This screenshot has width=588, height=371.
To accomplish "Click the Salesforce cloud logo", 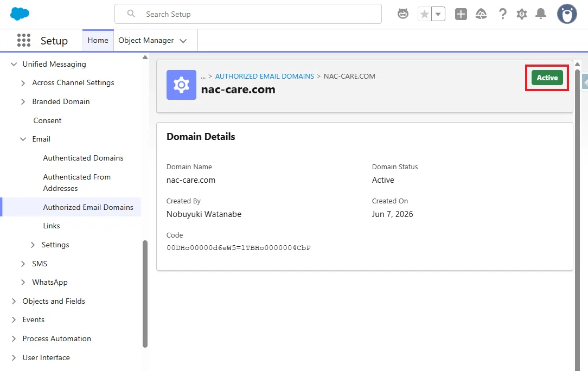I will coord(20,14).
